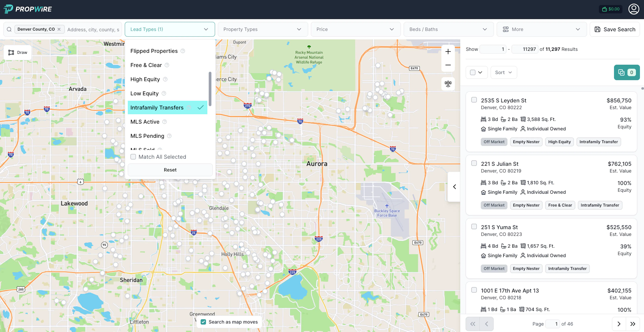Go to next results page arrow
644x332 pixels.
click(619, 324)
